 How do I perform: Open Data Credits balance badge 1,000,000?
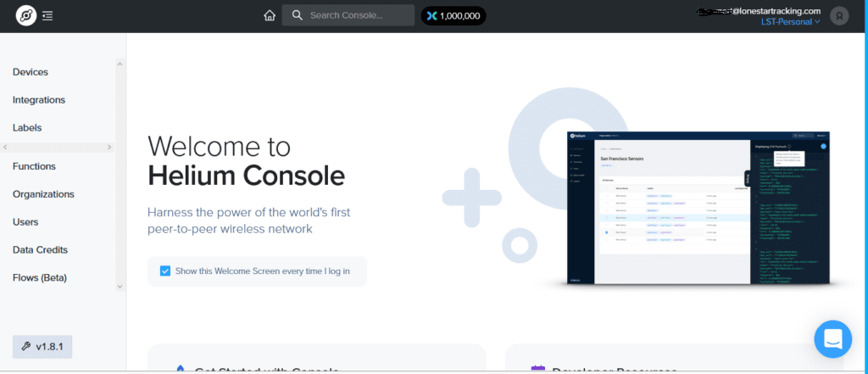click(x=453, y=15)
